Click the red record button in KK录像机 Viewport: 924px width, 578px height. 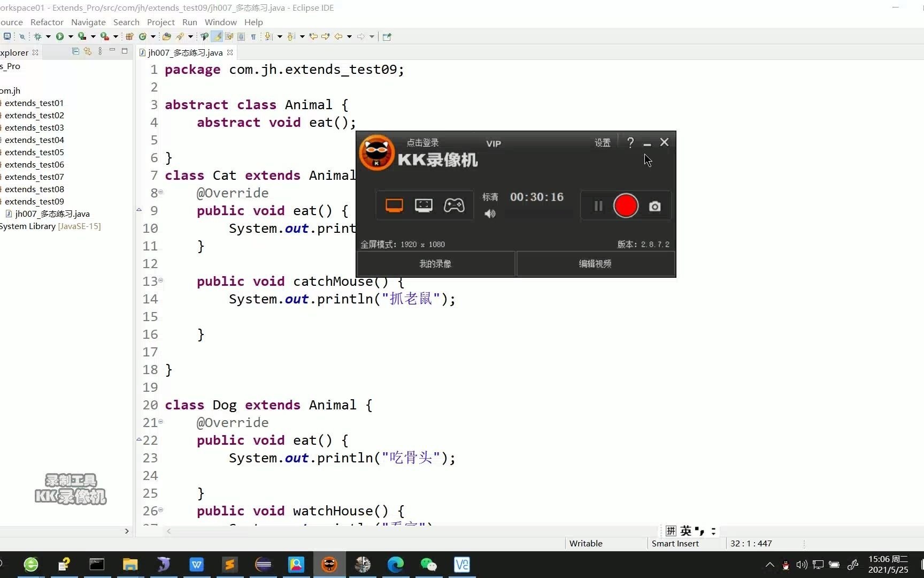[x=626, y=206]
